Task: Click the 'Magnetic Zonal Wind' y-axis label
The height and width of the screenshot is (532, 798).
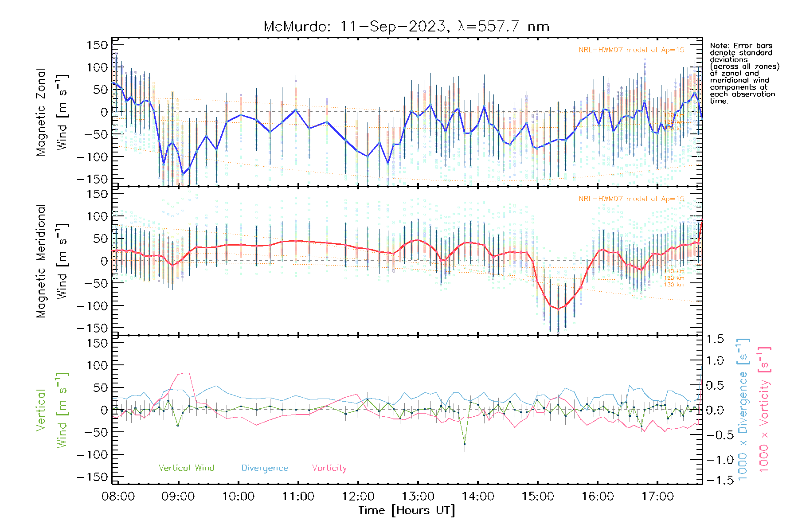Action: 52,112
